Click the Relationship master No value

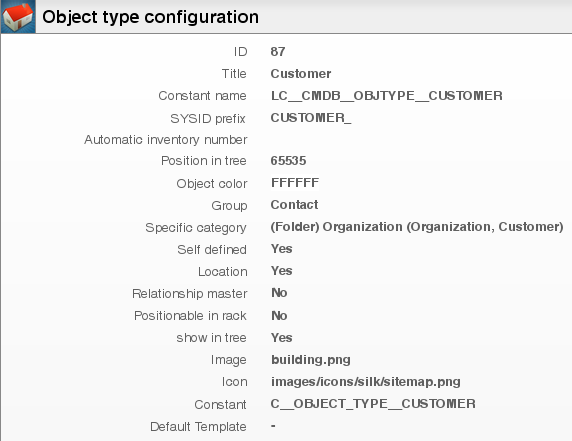(279, 293)
